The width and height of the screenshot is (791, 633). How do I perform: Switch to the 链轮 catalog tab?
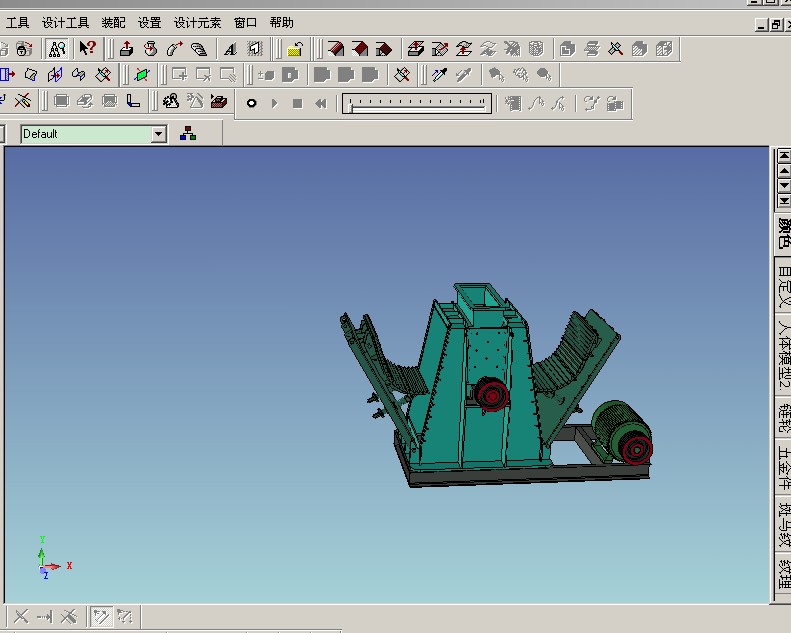pyautogui.click(x=783, y=418)
